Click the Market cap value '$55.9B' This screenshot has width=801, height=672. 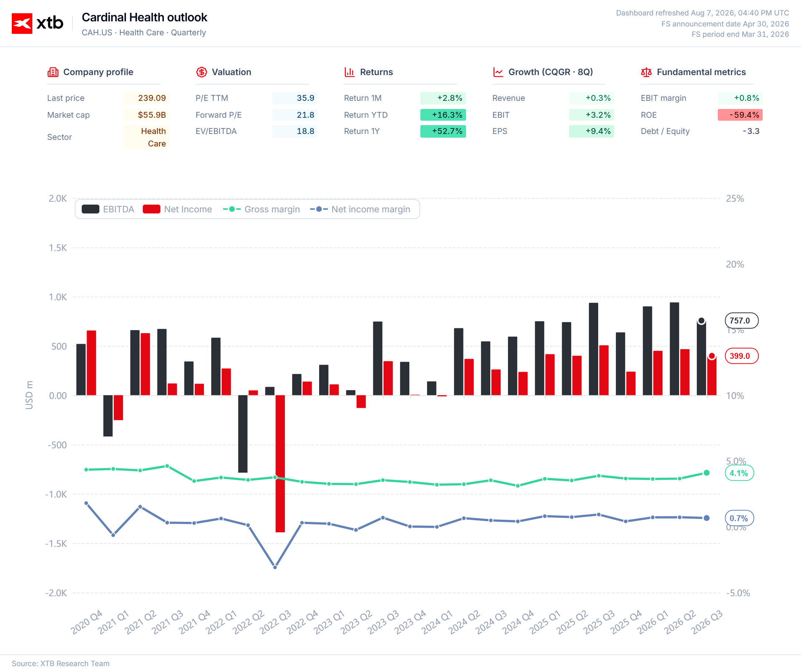point(146,115)
